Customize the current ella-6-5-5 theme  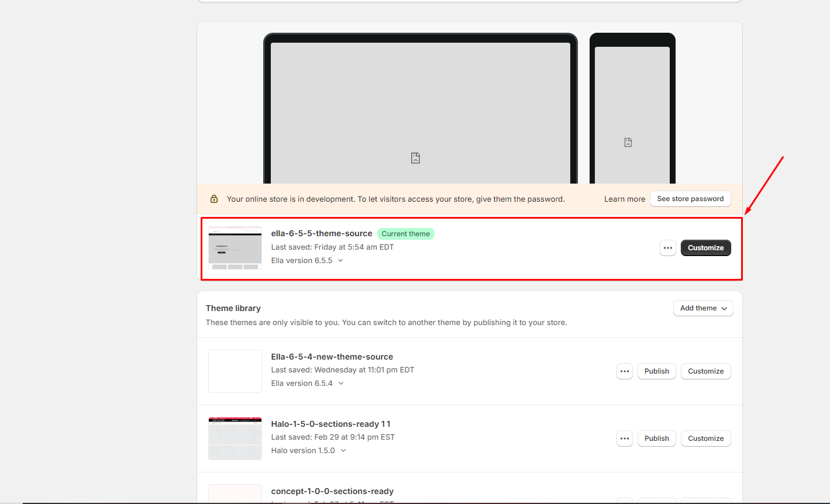[705, 248]
